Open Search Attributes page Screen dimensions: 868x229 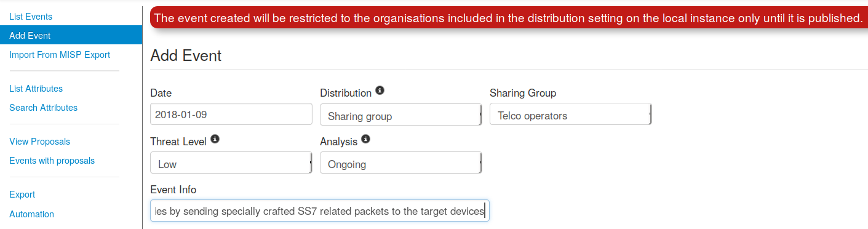[x=43, y=108]
